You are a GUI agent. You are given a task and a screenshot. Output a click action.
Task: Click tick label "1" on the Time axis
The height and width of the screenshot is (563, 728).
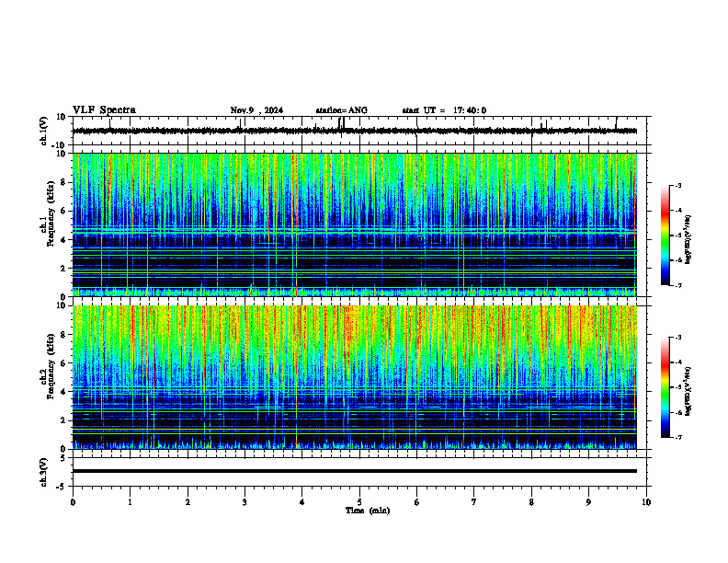tap(131, 502)
